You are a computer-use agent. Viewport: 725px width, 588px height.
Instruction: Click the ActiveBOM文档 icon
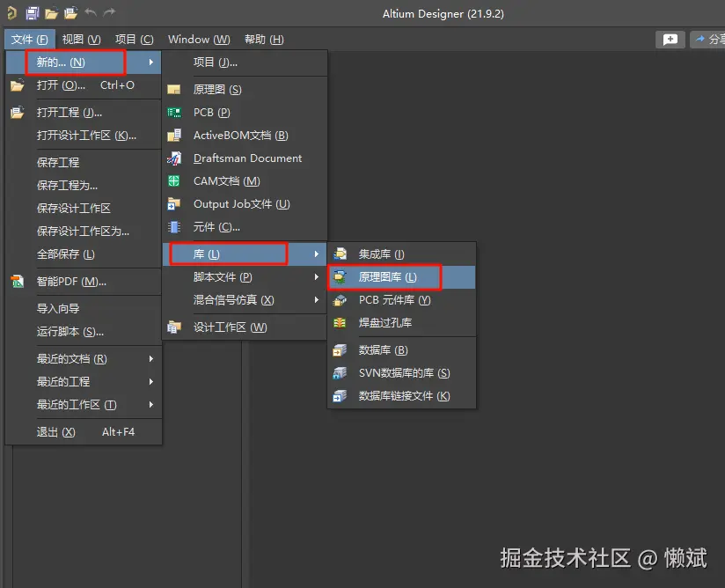[174, 135]
